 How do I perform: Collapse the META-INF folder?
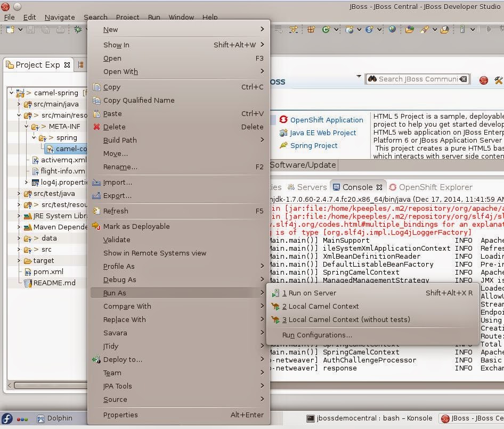pyautogui.click(x=26, y=127)
